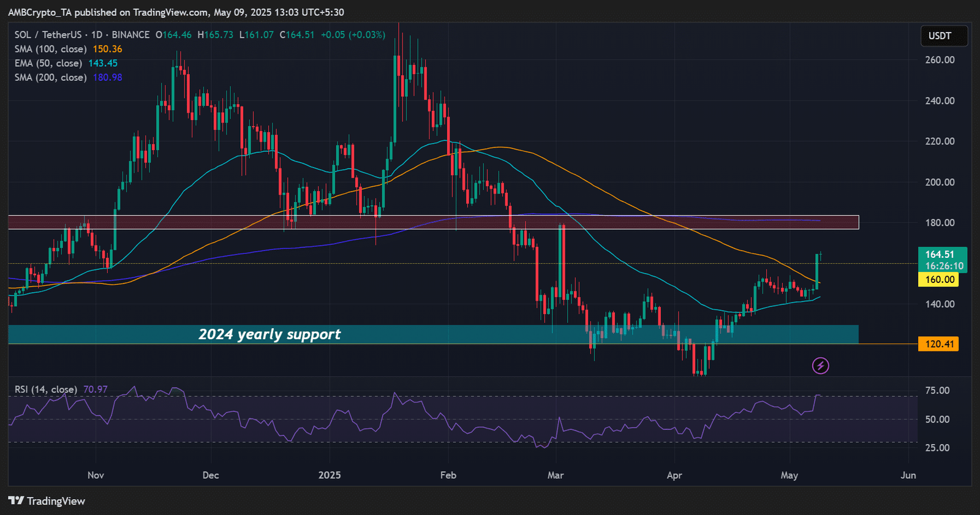Select the 180.00 resistance zone rectangle

433,222
